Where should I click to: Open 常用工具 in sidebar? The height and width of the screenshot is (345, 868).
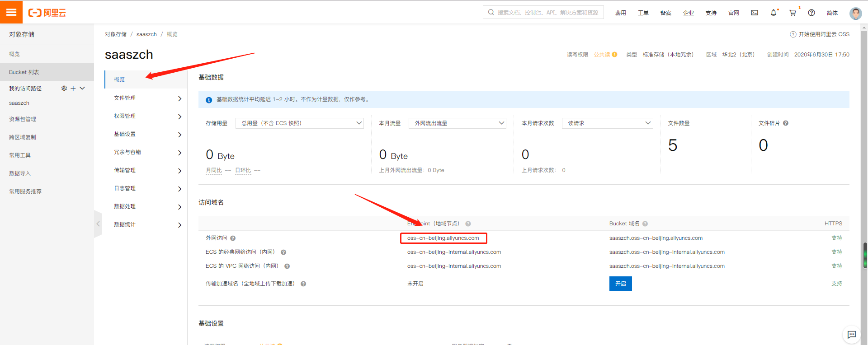click(x=47, y=155)
